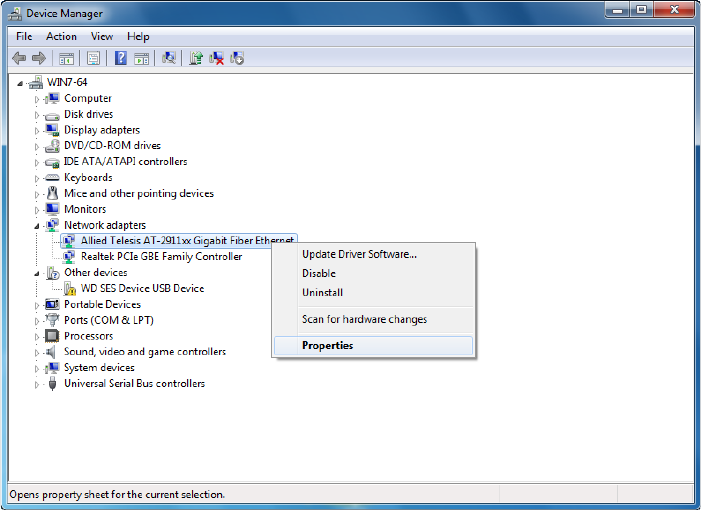
Task: Collapse the Other devices node
Action: click(38, 273)
